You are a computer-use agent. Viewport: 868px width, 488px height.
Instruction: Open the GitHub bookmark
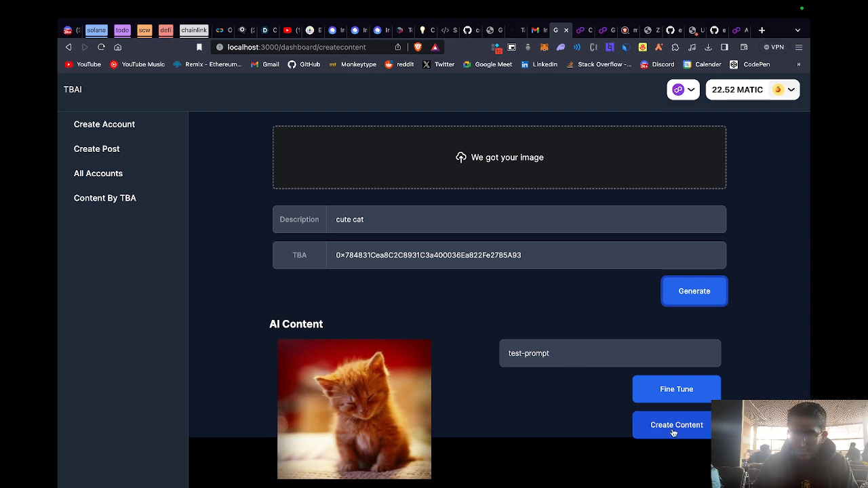(x=304, y=64)
